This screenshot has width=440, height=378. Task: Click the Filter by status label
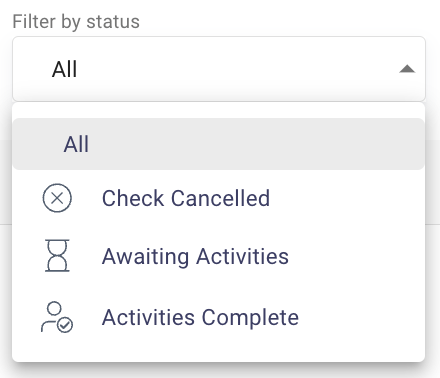coord(76,22)
